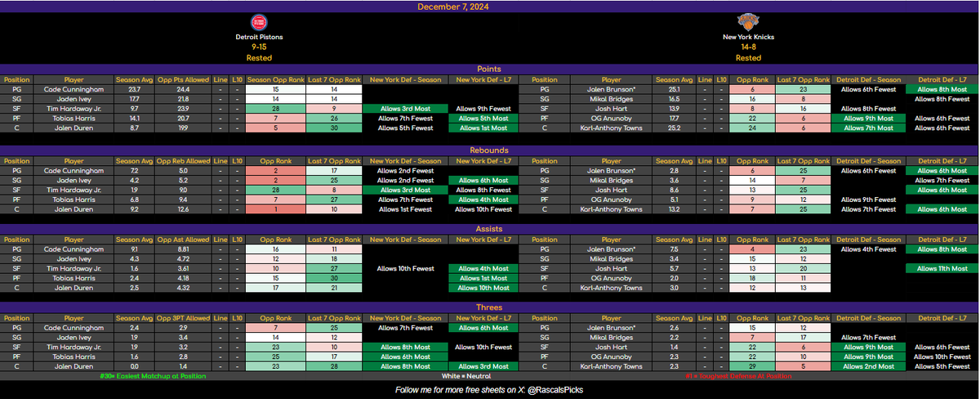Click the Detroit Pistons team name
This screenshot has height=399, width=980.
tap(258, 38)
